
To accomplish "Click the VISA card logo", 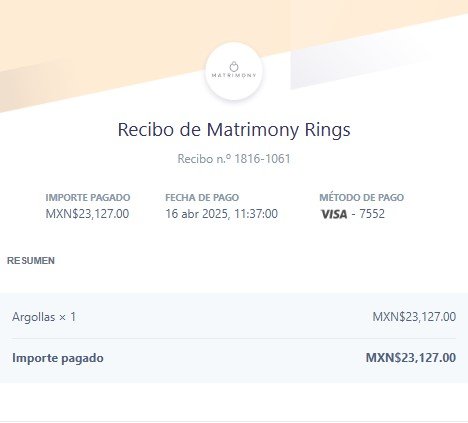I will pos(334,214).
